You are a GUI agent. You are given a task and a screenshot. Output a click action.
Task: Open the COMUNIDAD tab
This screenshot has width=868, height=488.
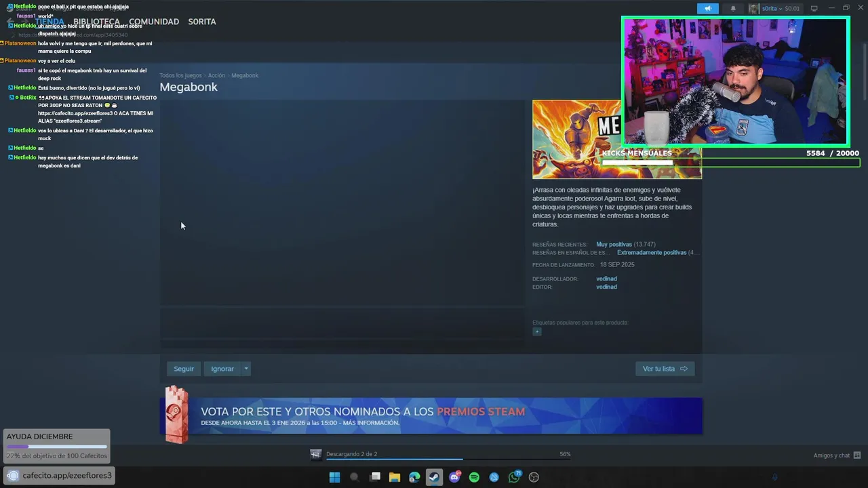pyautogui.click(x=154, y=22)
